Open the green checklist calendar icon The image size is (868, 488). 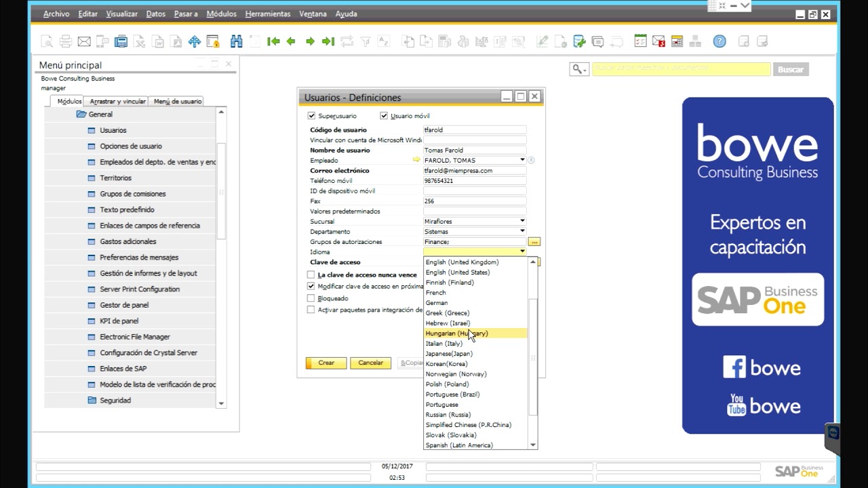[x=640, y=41]
